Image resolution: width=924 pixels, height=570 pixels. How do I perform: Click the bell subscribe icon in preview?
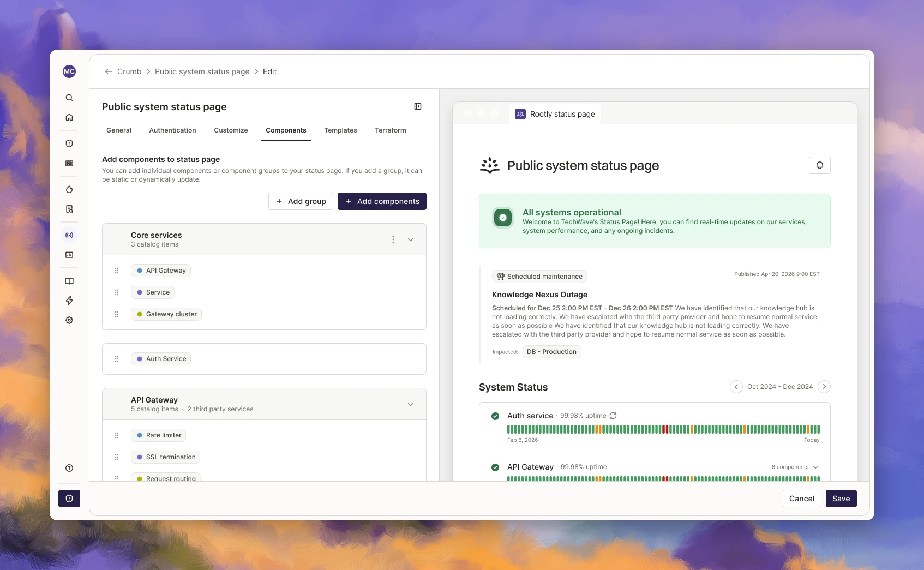click(x=819, y=165)
